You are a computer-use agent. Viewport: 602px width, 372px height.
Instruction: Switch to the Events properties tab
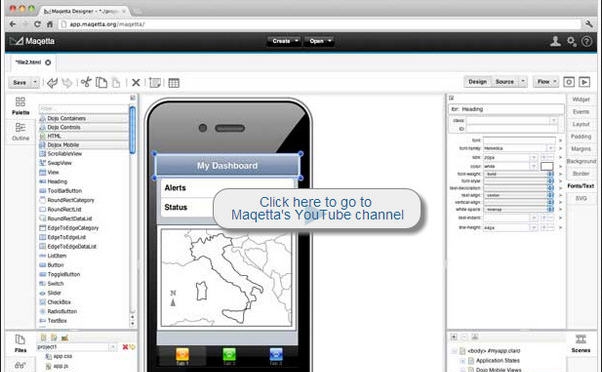tap(580, 112)
